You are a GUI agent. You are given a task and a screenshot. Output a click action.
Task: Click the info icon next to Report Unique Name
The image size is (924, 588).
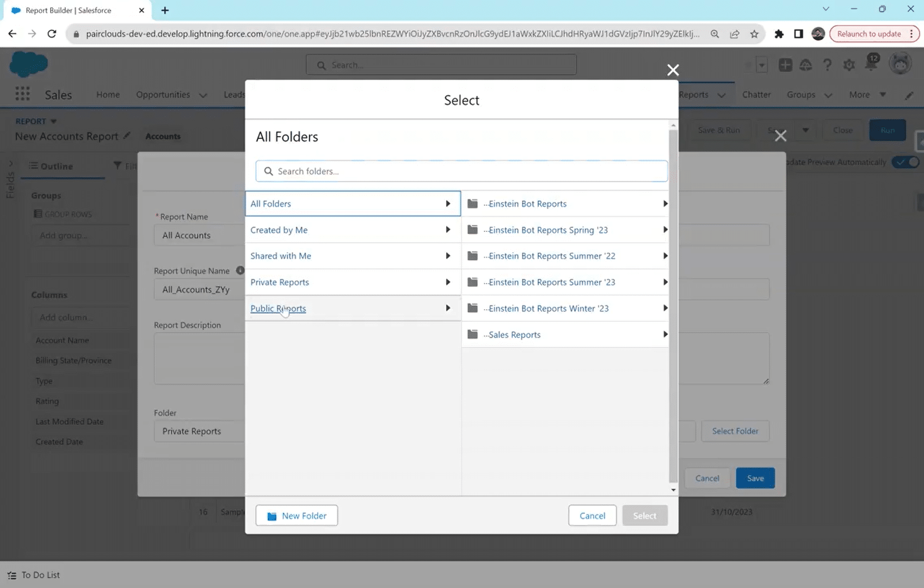point(239,270)
